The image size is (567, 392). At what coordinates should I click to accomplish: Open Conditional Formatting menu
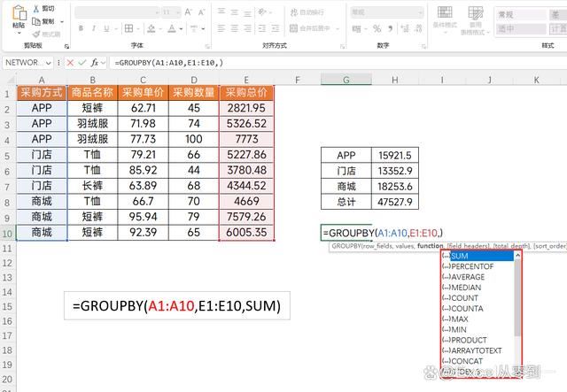coord(445,18)
